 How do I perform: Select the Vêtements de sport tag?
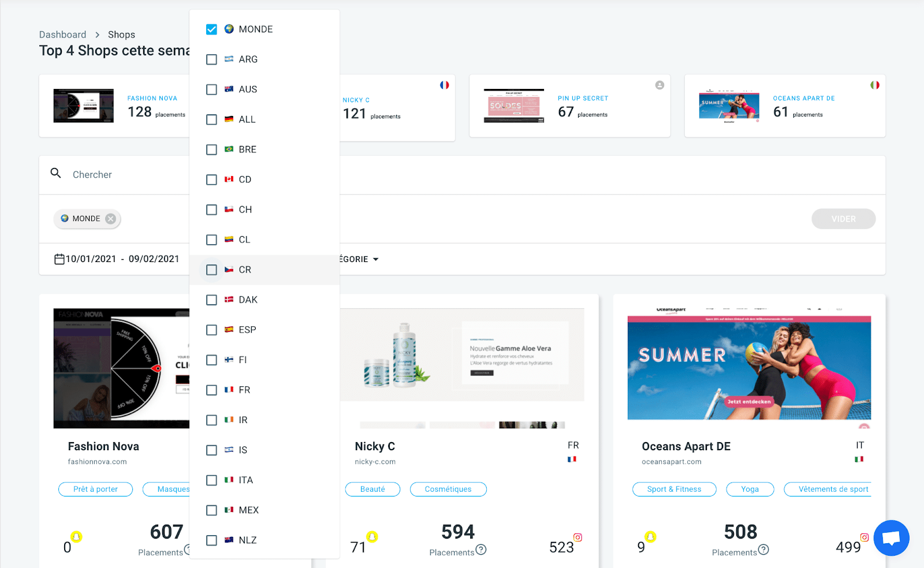tap(828, 489)
